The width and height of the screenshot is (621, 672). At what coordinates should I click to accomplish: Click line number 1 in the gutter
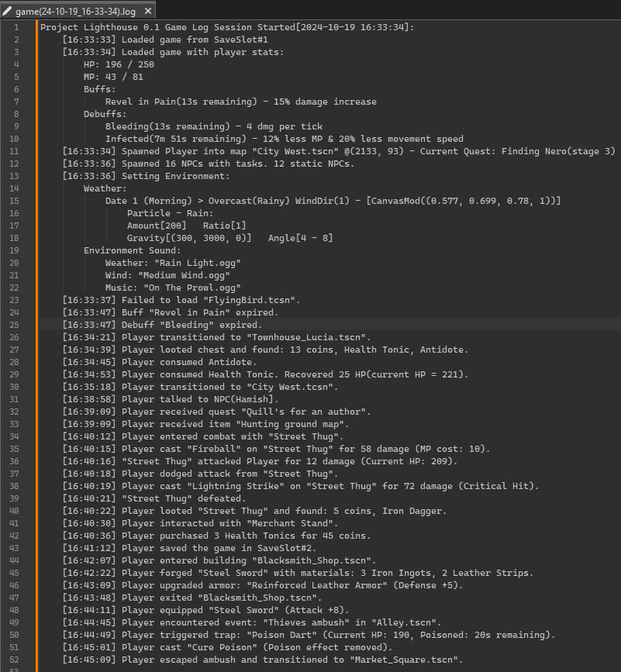(x=16, y=27)
